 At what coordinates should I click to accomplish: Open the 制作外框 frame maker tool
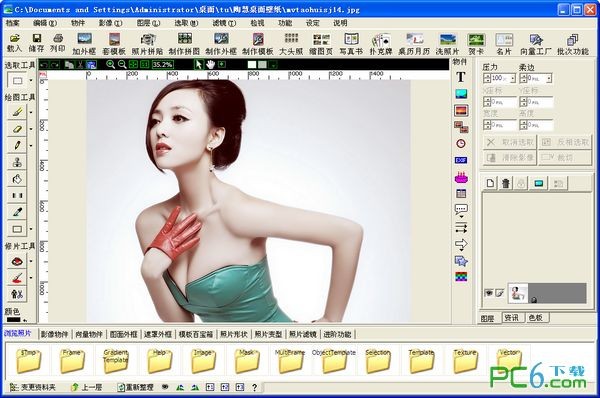pyautogui.click(x=221, y=44)
